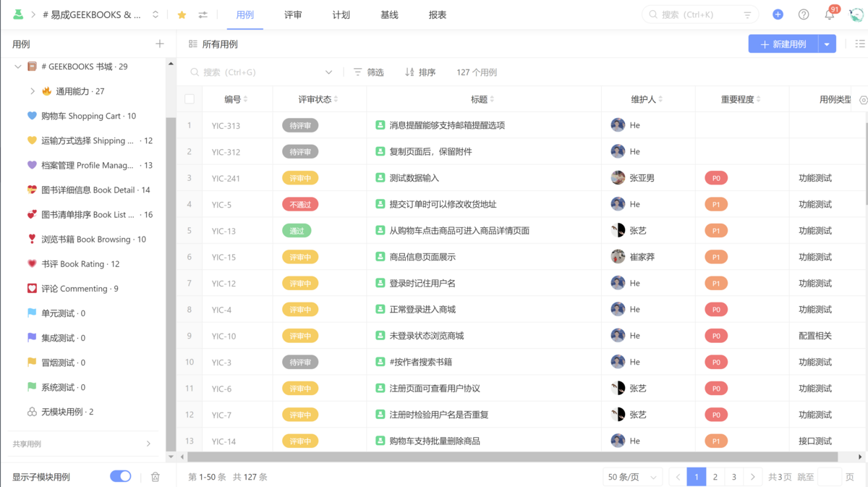Viewport: 868px width, 487px height.
Task: Open the 筛选 filter panel
Action: click(369, 72)
